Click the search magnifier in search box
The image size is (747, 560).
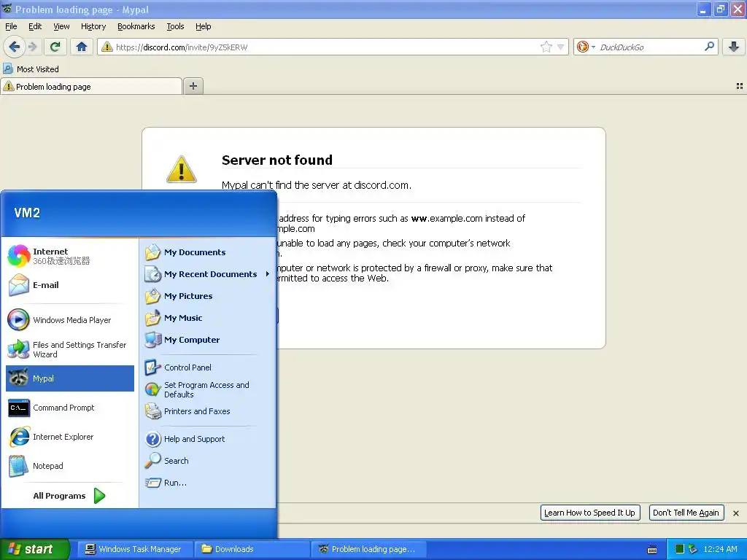coord(709,47)
